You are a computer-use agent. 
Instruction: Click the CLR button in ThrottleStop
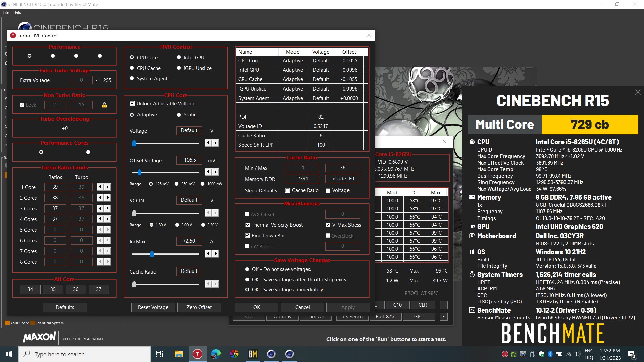click(x=423, y=305)
